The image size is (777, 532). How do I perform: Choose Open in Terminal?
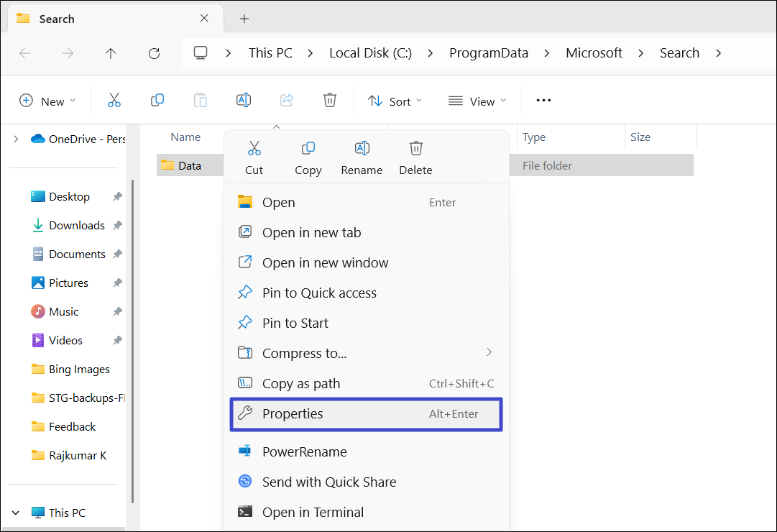(313, 512)
